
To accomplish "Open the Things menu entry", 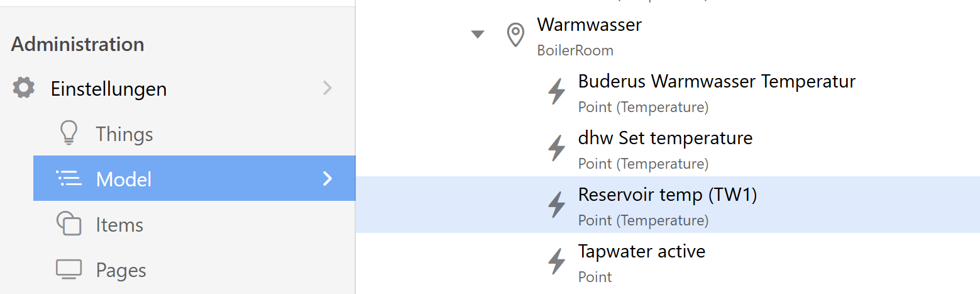I will pyautogui.click(x=124, y=134).
